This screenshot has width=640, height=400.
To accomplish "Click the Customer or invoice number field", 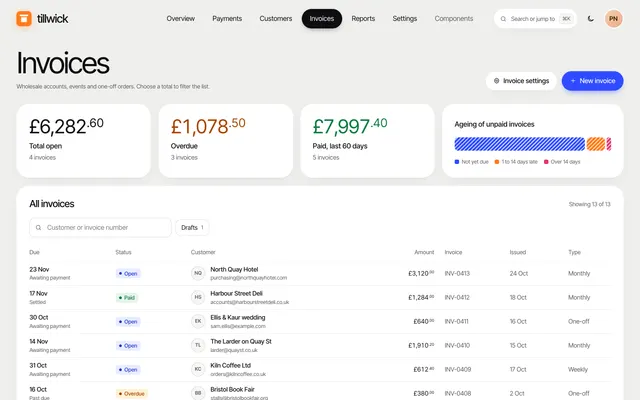I will [x=100, y=227].
